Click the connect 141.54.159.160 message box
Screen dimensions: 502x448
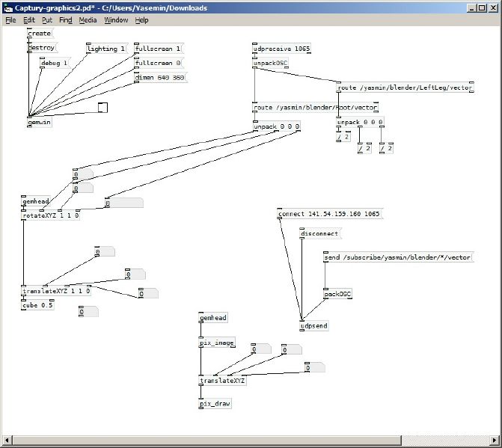329,215
